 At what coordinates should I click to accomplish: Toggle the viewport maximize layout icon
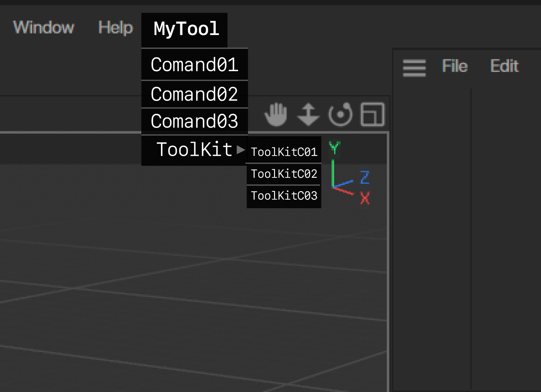pos(373,114)
